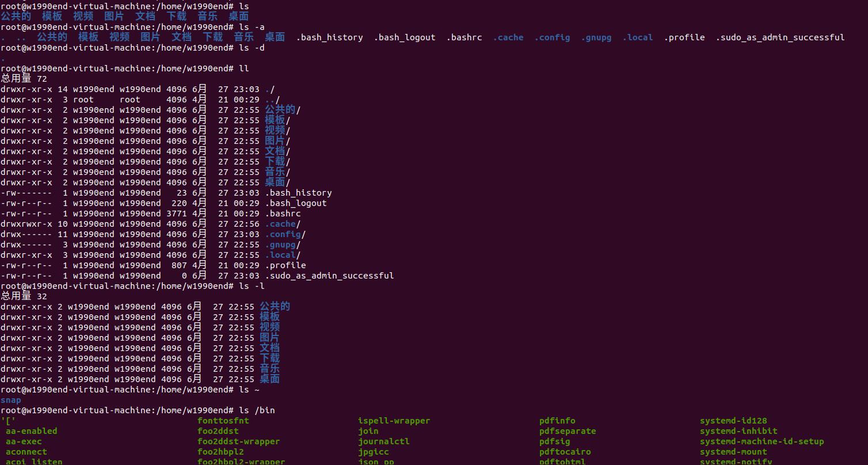The width and height of the screenshot is (868, 465).
Task: Click 'jpgicc' in the /bin listing
Action: point(374,452)
